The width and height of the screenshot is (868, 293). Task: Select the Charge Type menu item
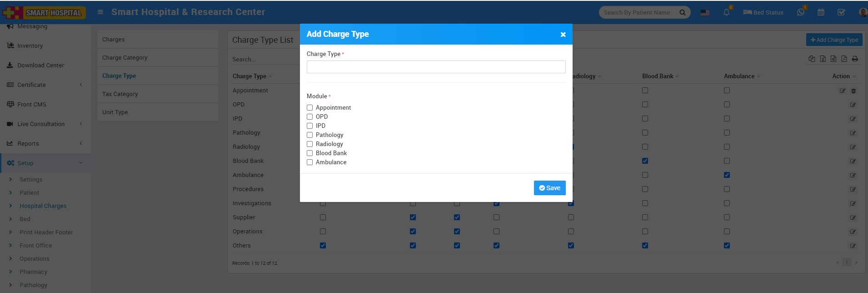pos(158,76)
